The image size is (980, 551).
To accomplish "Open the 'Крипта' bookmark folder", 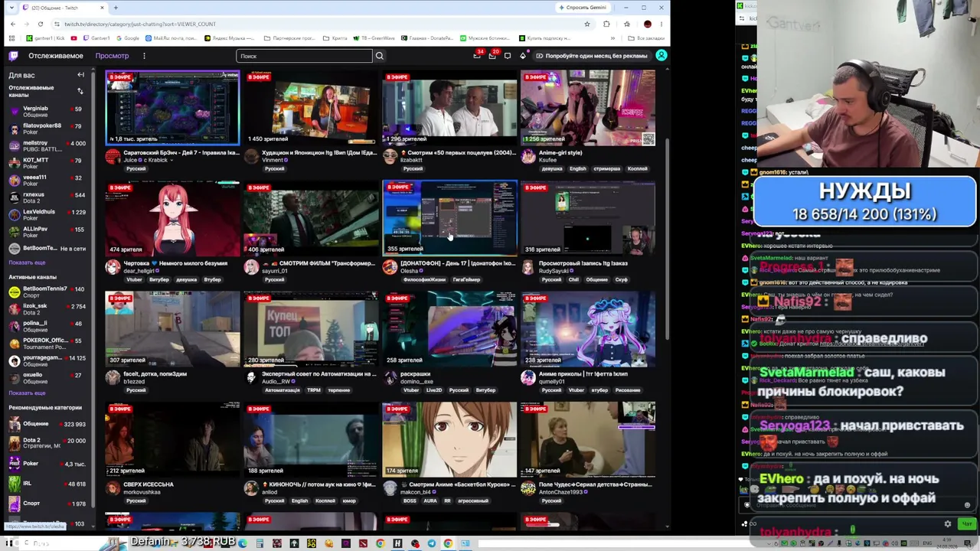I will pyautogui.click(x=335, y=38).
